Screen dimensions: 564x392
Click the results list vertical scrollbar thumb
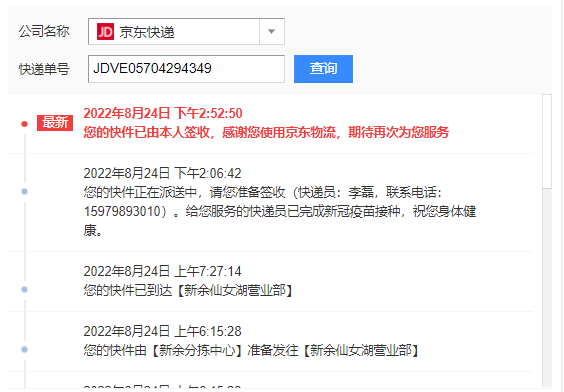click(547, 141)
